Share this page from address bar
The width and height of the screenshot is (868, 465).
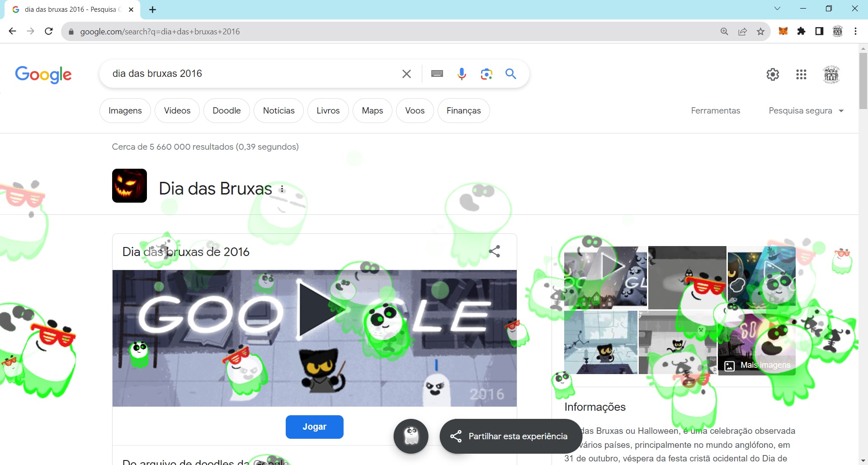click(x=742, y=31)
